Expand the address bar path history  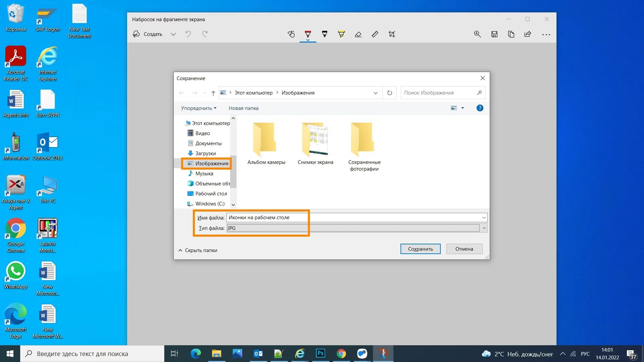(375, 93)
